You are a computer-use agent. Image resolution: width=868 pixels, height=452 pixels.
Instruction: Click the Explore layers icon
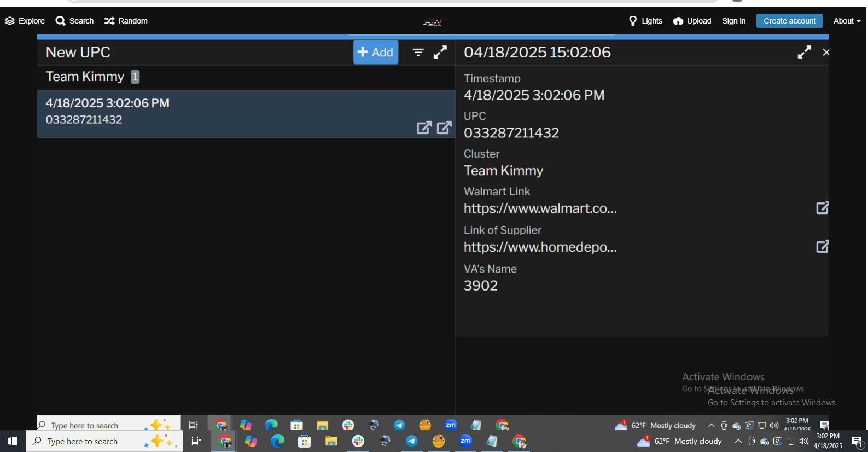coord(10,21)
